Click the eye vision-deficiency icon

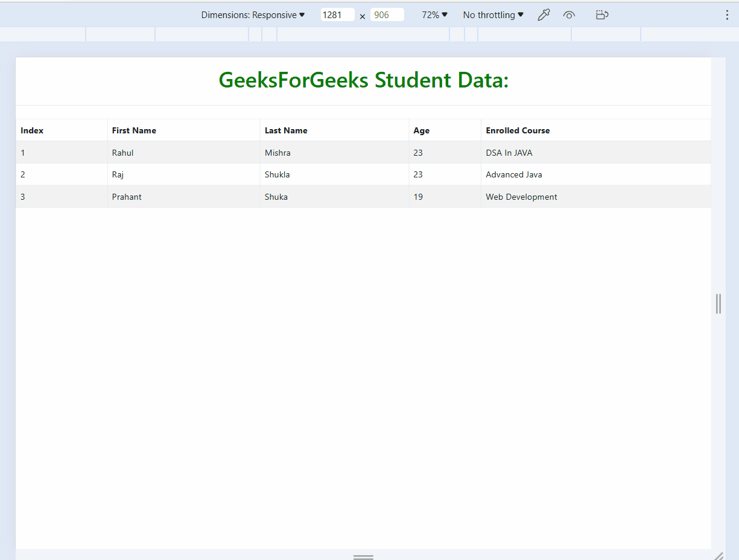569,15
